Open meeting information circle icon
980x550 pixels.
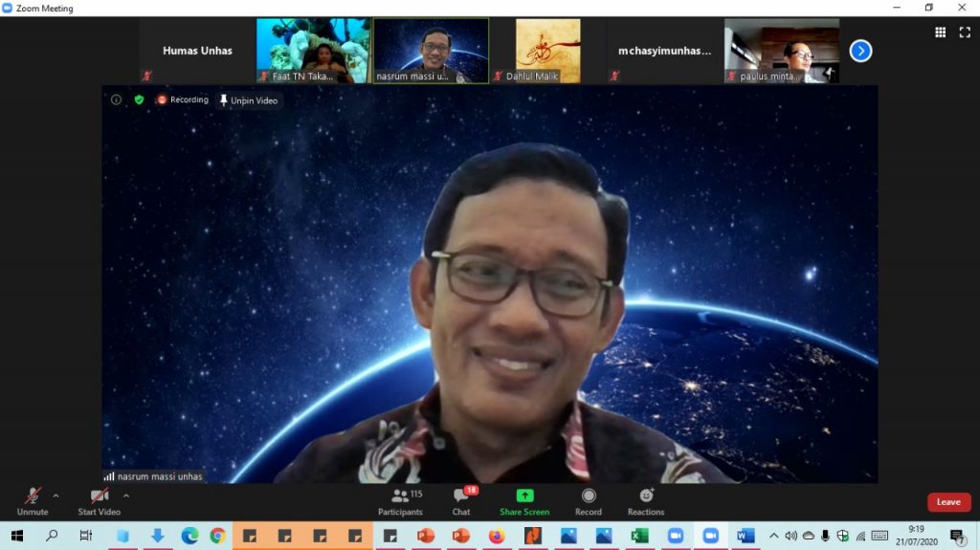tap(116, 99)
